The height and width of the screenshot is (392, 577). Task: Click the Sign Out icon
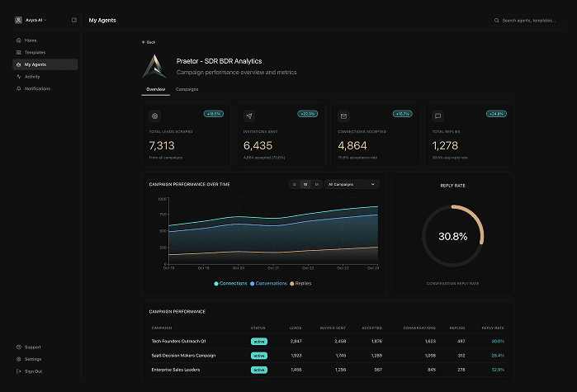click(19, 371)
